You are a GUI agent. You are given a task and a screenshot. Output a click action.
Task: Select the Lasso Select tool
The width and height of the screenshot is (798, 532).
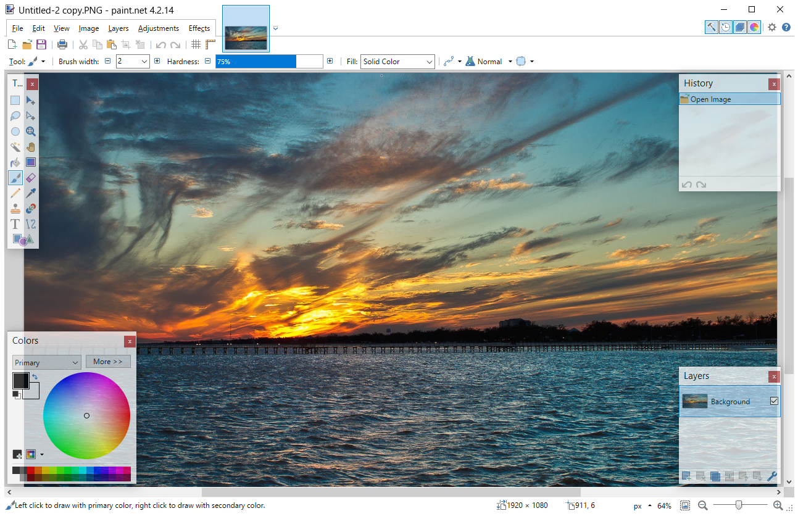tap(15, 116)
